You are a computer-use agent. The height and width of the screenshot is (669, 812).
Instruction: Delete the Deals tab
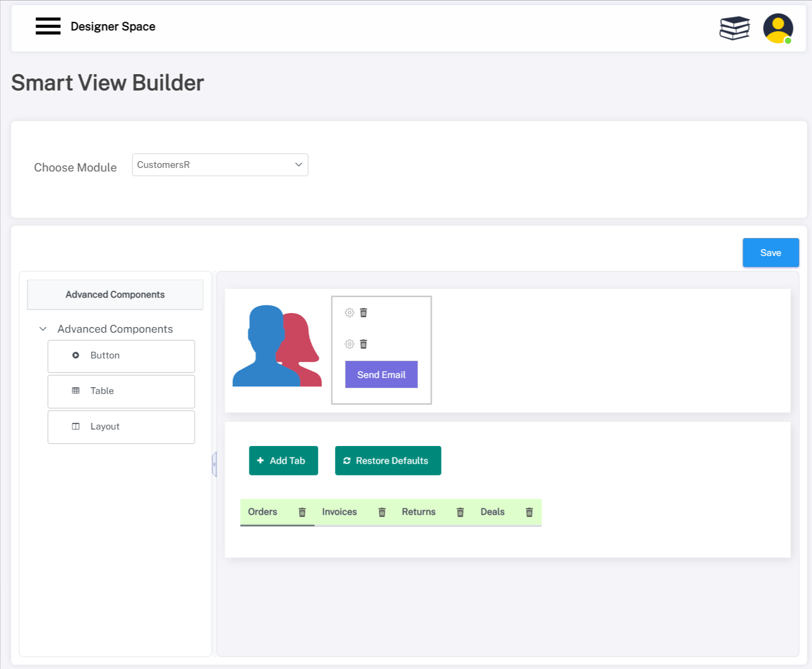529,512
